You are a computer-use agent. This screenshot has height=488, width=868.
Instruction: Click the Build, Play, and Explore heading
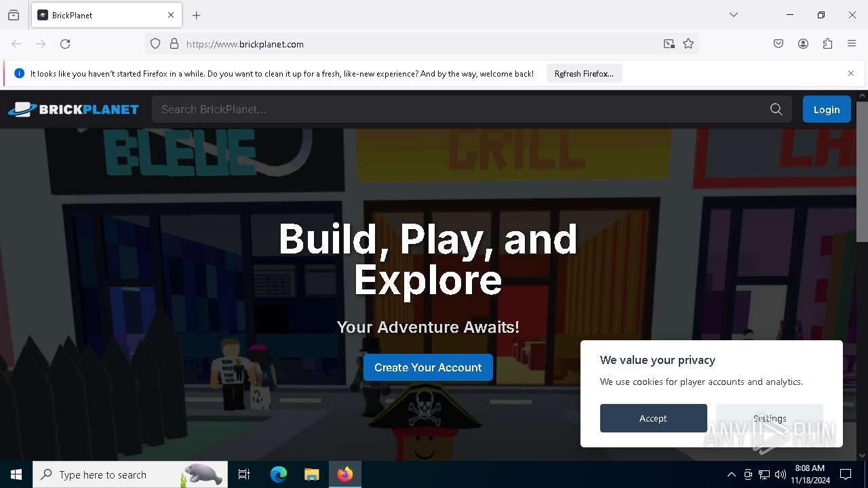tap(428, 259)
